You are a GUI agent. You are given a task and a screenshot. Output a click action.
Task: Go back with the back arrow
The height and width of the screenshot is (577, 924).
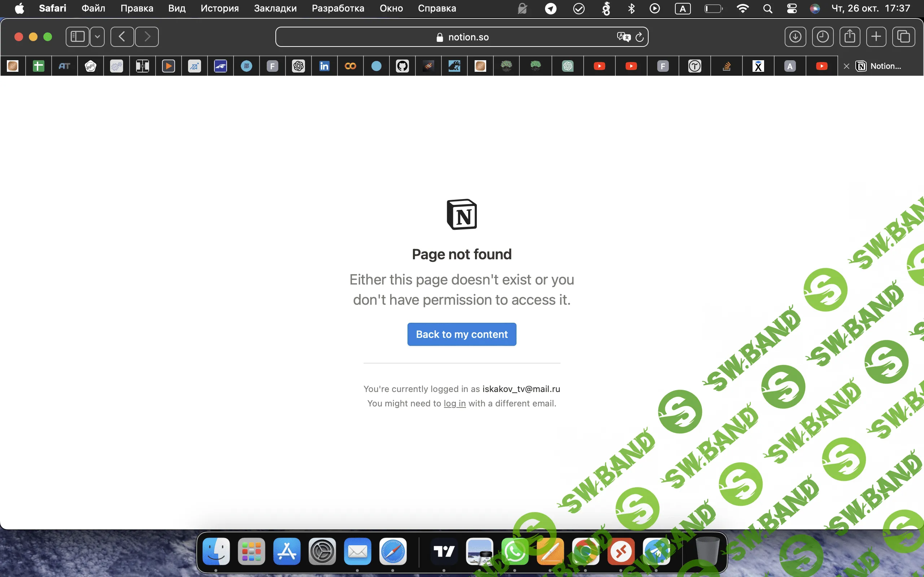point(122,37)
